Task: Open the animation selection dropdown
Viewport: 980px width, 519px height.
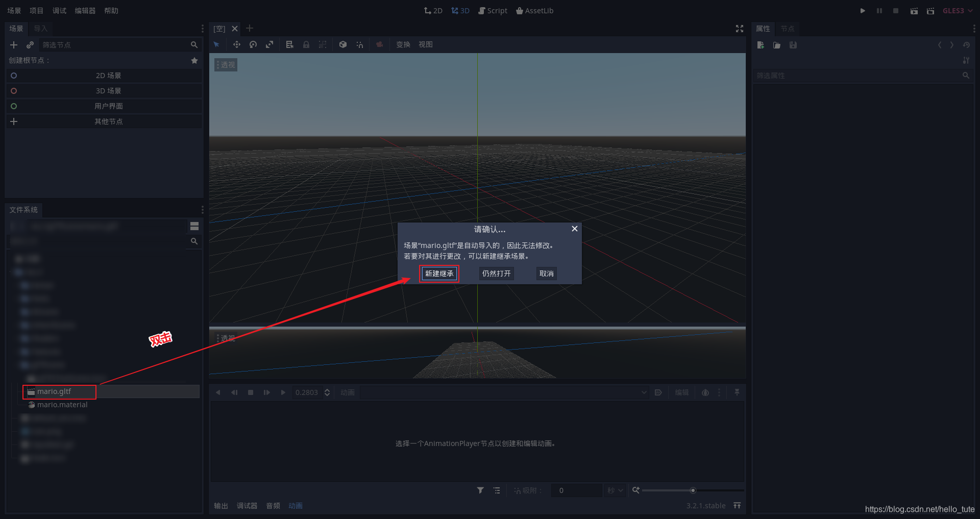Action: point(505,392)
